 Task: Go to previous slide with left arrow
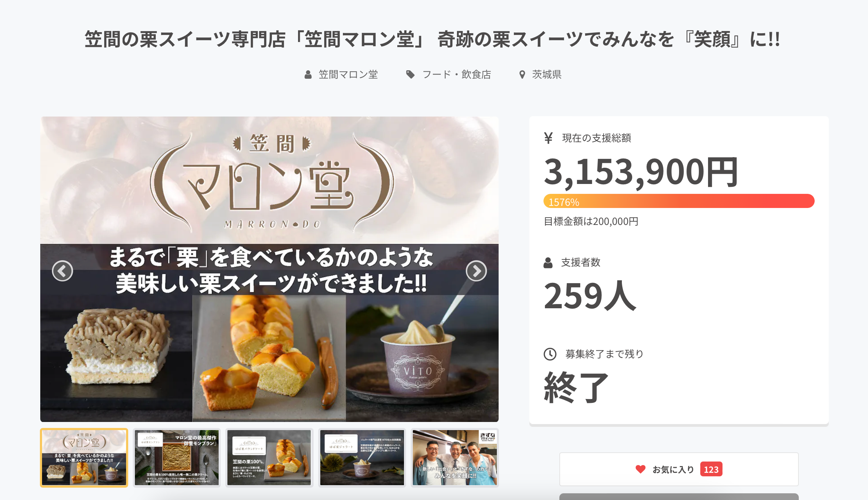coord(63,271)
